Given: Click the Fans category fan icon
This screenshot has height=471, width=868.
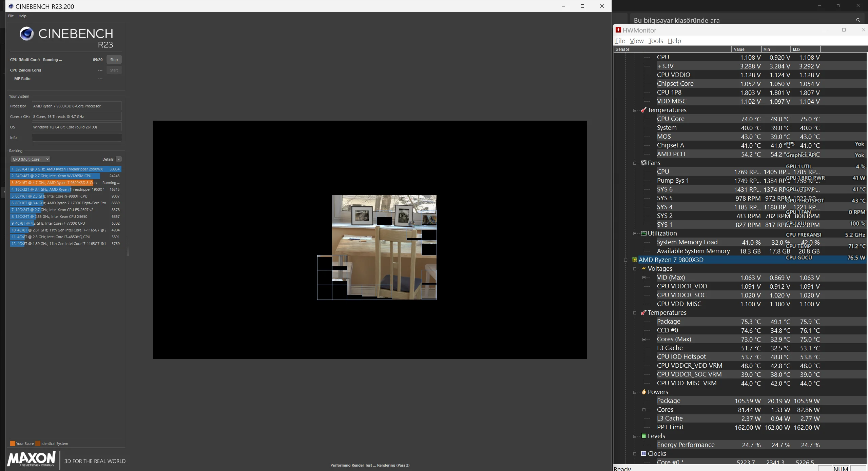Looking at the screenshot, I should pos(643,163).
